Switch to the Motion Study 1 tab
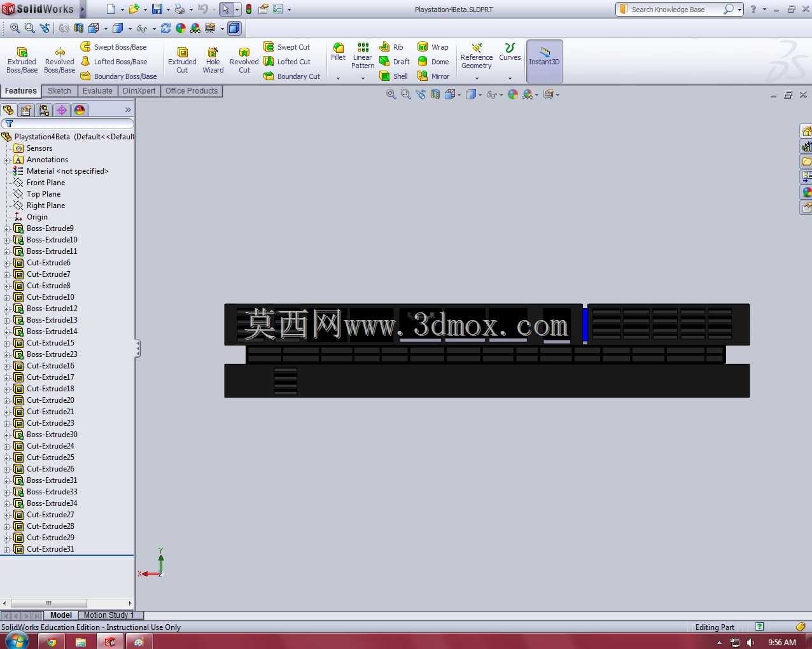 (109, 615)
